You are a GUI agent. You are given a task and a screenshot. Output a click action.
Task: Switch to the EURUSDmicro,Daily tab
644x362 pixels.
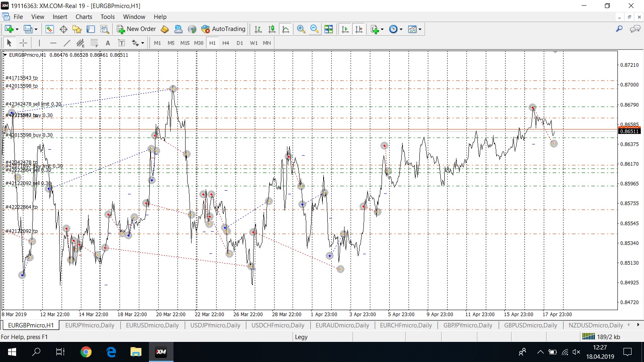[x=152, y=325]
